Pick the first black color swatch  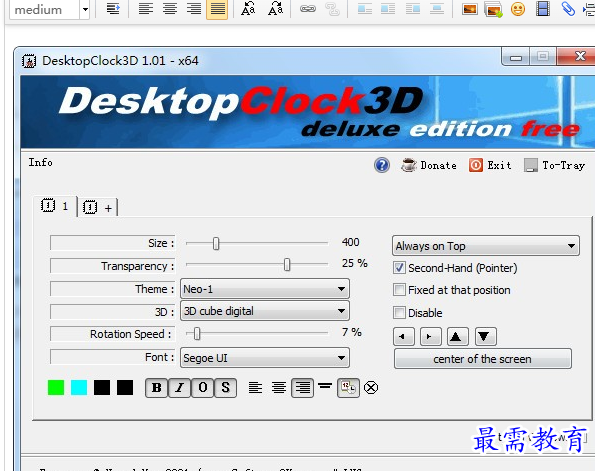click(102, 388)
